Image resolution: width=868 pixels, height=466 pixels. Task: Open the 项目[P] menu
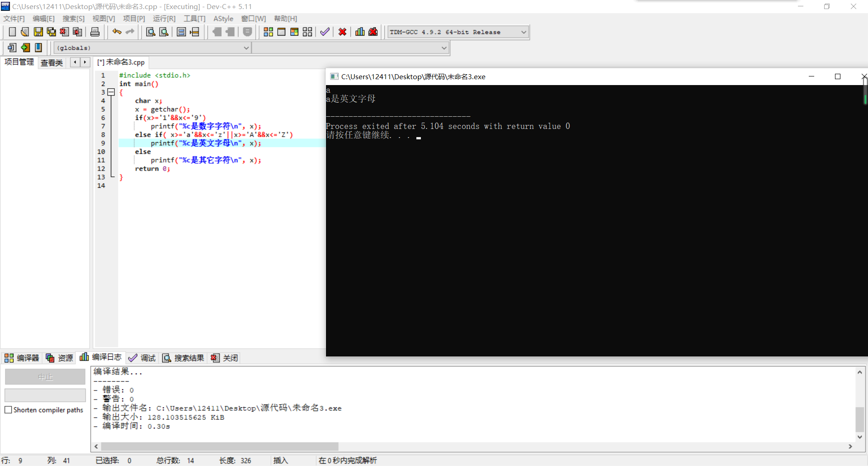[134, 19]
